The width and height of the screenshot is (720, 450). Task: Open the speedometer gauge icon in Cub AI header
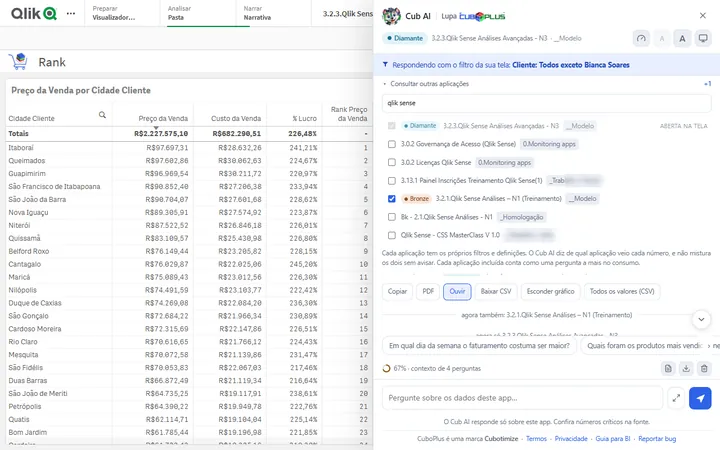tap(641, 39)
